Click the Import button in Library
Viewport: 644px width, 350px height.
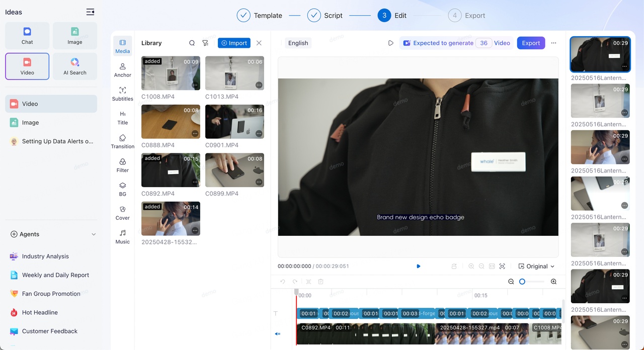[234, 43]
